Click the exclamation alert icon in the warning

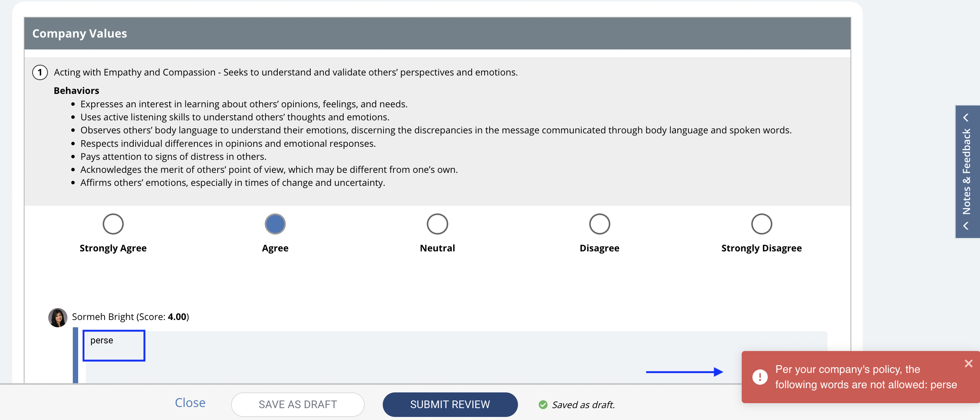[x=760, y=377]
